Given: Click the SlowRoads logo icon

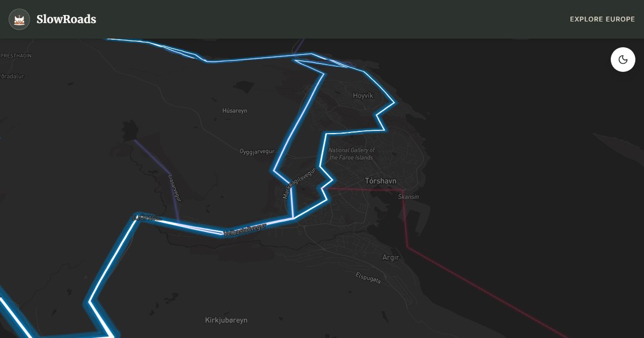Looking at the screenshot, I should 19,19.
